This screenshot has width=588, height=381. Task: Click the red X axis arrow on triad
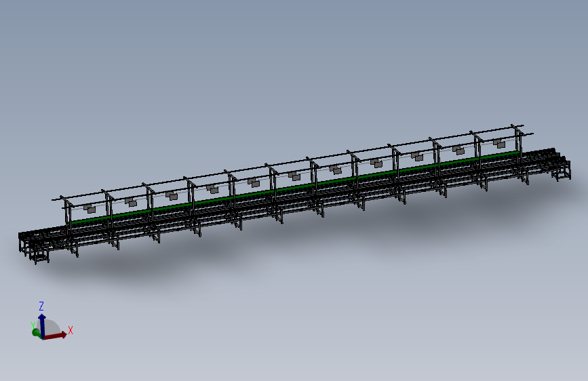click(56, 336)
